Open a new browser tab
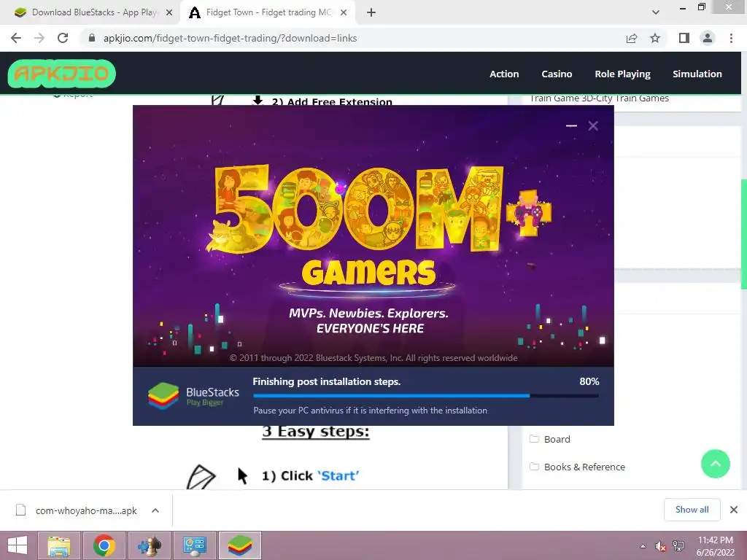The height and width of the screenshot is (560, 747). point(371,12)
